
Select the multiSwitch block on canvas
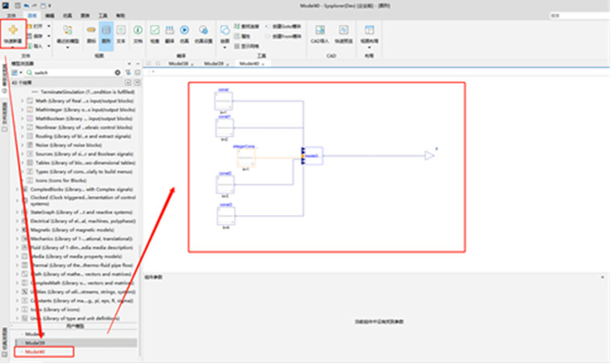[314, 155]
